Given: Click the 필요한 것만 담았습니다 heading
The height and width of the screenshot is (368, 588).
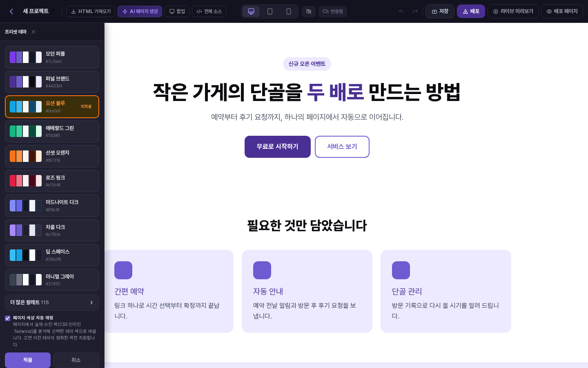Looking at the screenshot, I should 307,225.
